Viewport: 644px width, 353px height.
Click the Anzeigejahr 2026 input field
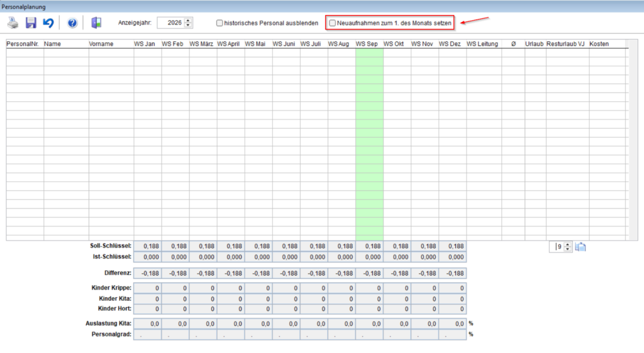171,23
